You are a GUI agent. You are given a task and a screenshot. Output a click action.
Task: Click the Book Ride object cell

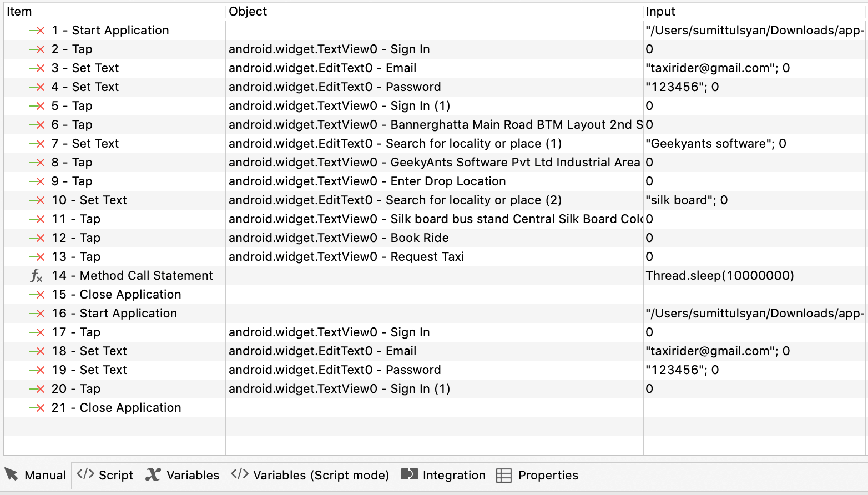(435, 238)
